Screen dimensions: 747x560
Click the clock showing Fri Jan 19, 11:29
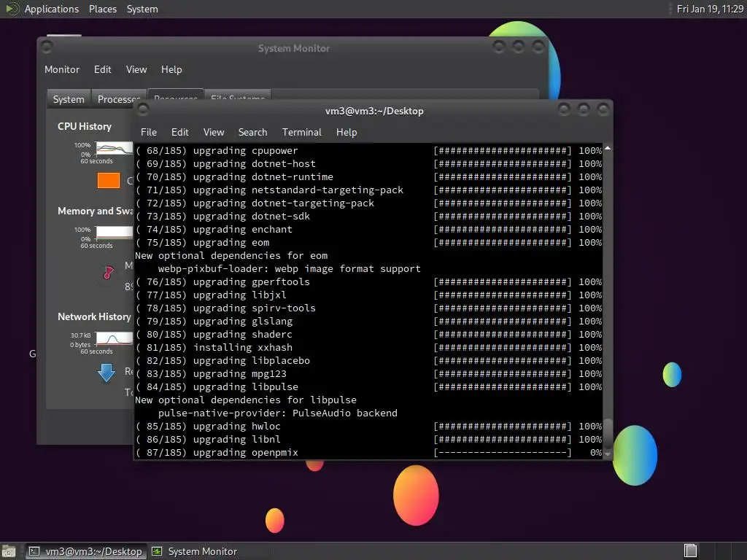(710, 9)
